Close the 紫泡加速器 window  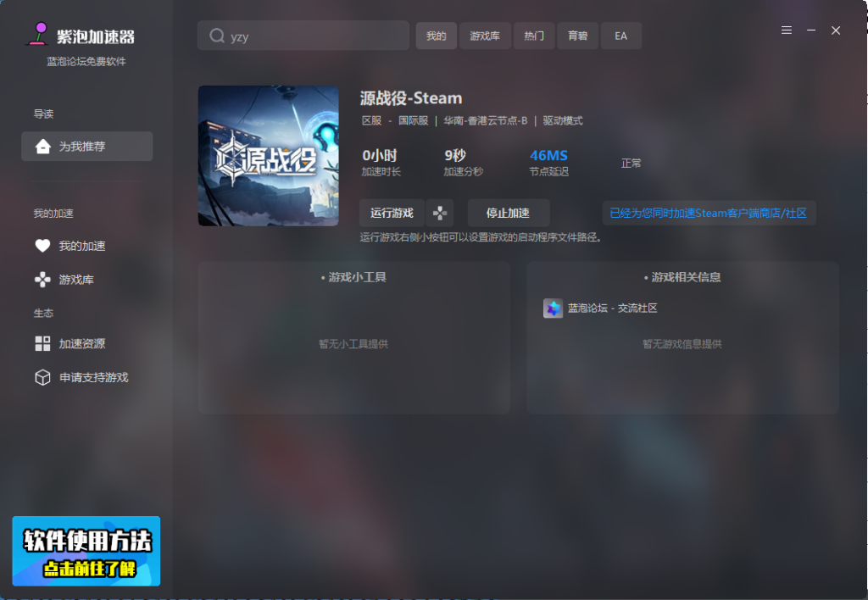pos(836,31)
